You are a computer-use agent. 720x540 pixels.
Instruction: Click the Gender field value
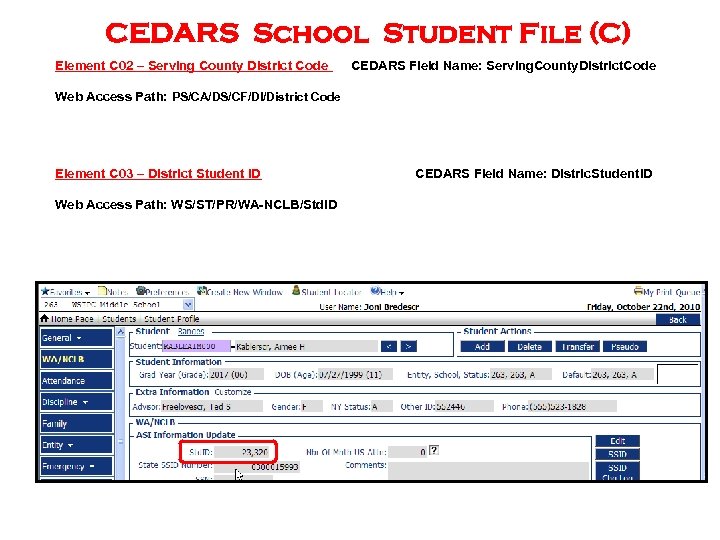[312, 406]
